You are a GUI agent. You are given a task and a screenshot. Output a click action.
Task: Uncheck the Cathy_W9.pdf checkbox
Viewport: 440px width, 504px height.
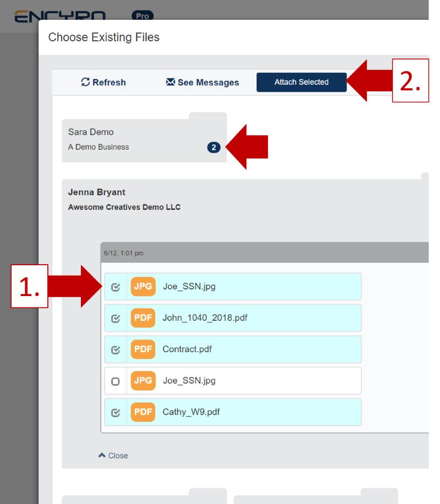pyautogui.click(x=116, y=413)
